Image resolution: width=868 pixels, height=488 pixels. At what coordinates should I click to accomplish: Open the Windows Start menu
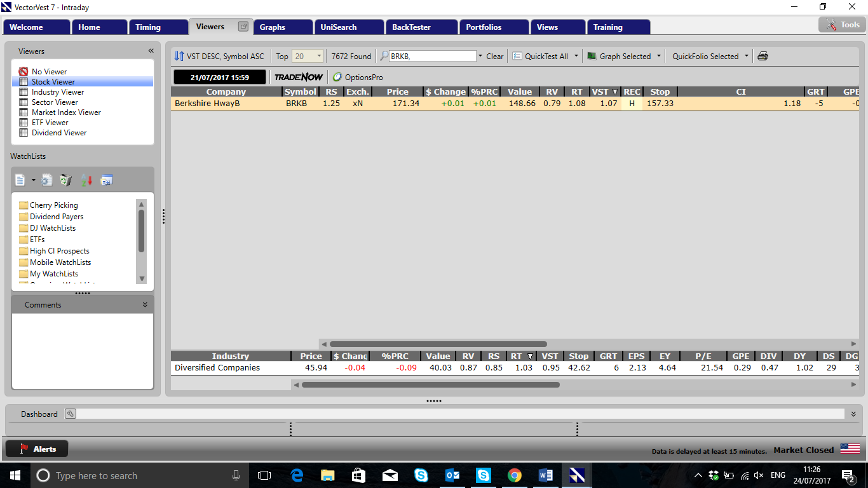(x=15, y=475)
